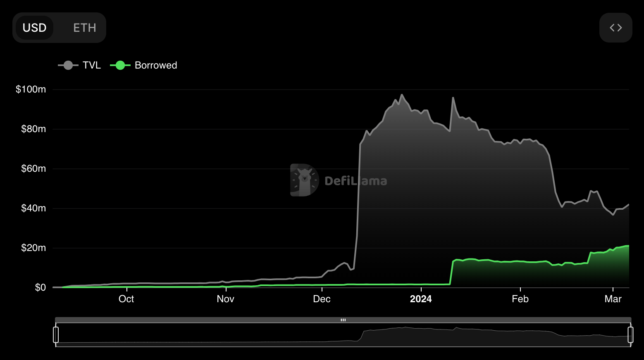This screenshot has width=644, height=360.
Task: Click the right range slider handle
Action: click(x=630, y=334)
